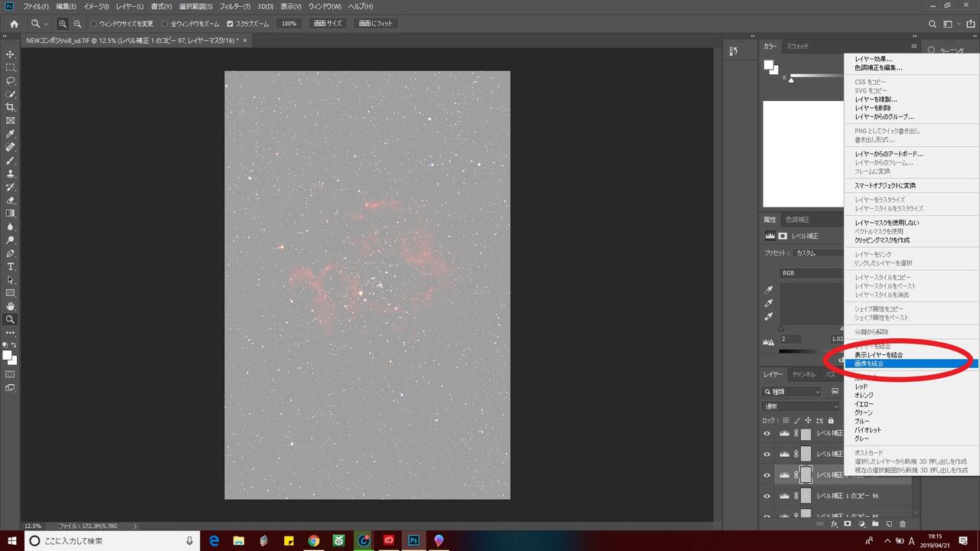Delete the layer with the trash icon
This screenshot has height=551, width=980.
click(903, 524)
